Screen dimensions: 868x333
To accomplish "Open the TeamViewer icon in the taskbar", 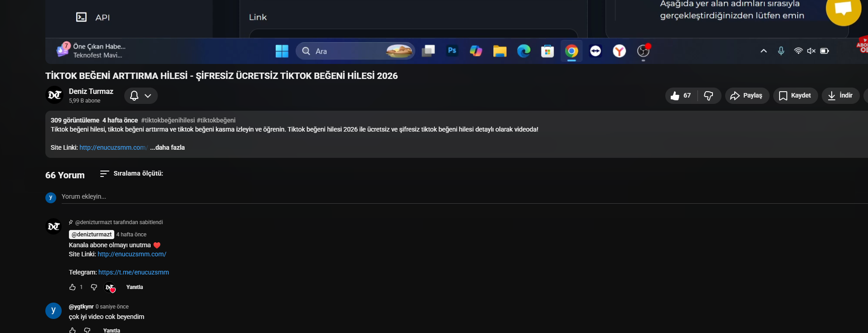I will (595, 51).
